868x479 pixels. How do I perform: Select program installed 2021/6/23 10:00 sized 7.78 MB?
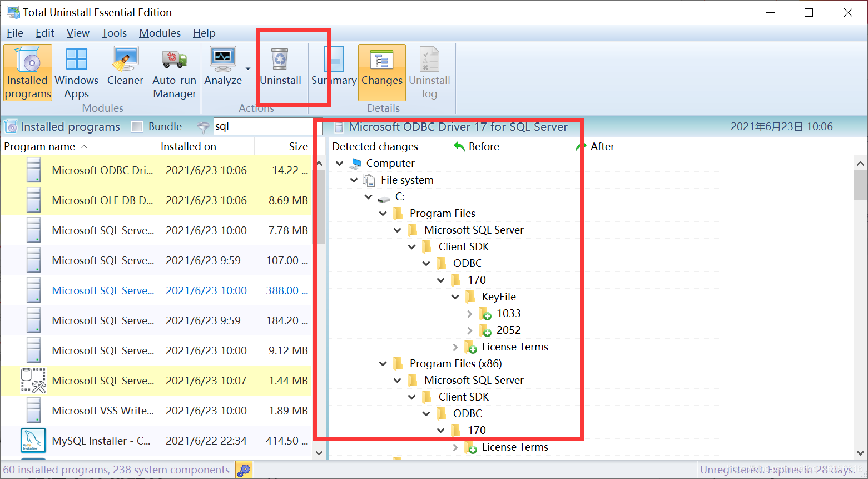click(x=156, y=230)
